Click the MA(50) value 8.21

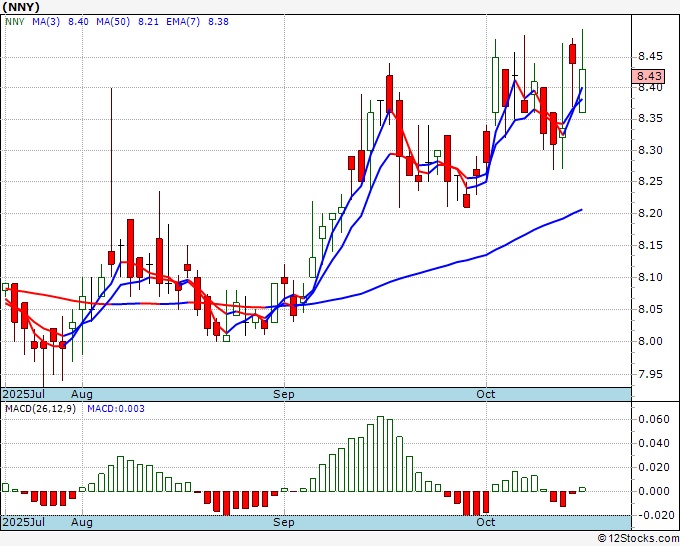tap(148, 22)
